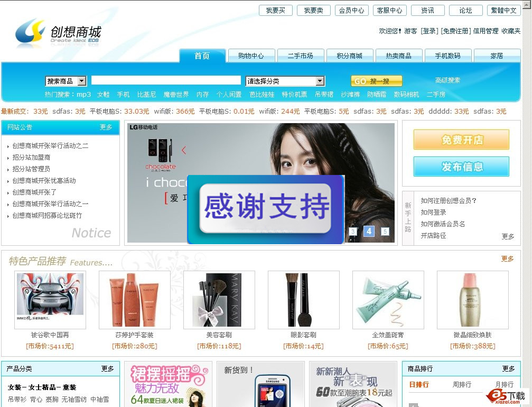Open the 搜索商品 dropdown
The height and width of the screenshot is (407, 532).
(66, 81)
